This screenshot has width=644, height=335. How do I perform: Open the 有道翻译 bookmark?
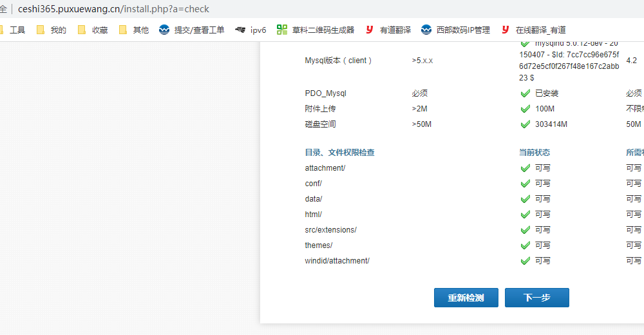tap(388, 30)
